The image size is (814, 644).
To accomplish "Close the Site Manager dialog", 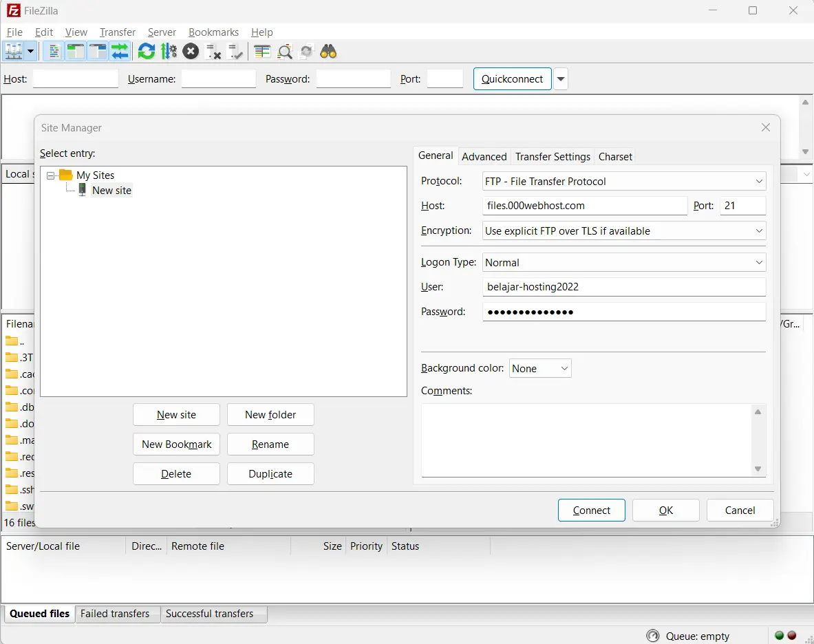I will (765, 128).
